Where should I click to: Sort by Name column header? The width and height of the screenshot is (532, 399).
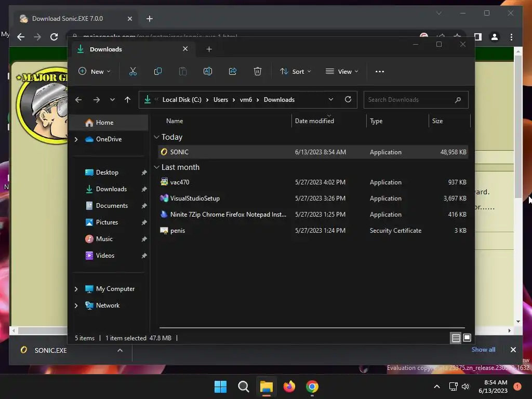click(x=224, y=121)
